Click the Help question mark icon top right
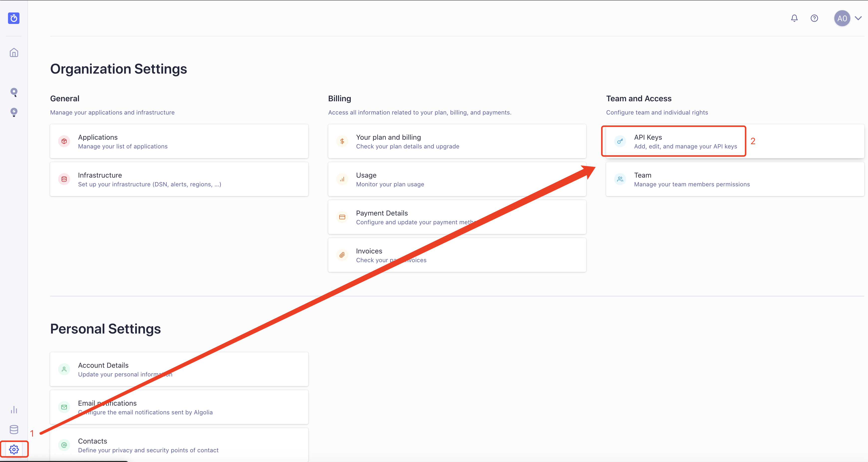 [814, 18]
